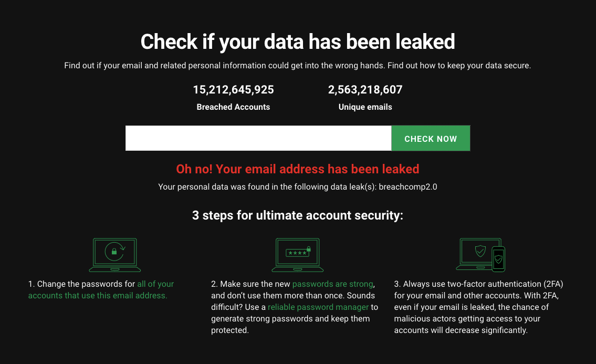Click the step 2 strong passwords text
Viewport: 596px width, 364px height.
click(295, 307)
